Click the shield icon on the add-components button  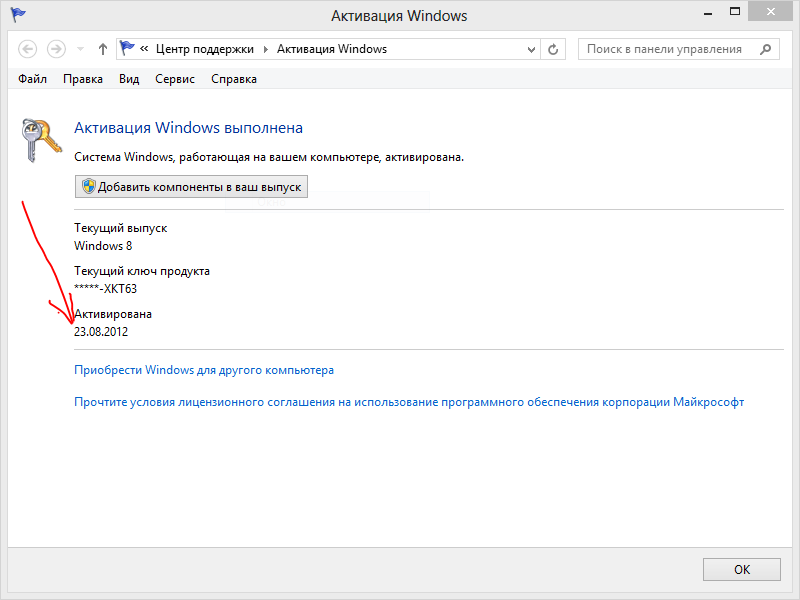pos(89,186)
